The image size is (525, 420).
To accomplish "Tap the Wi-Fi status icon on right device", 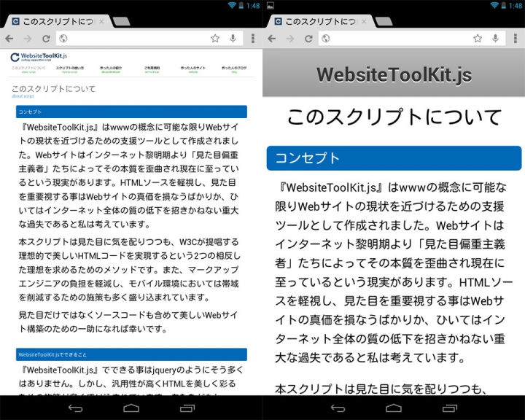I will point(494,5).
